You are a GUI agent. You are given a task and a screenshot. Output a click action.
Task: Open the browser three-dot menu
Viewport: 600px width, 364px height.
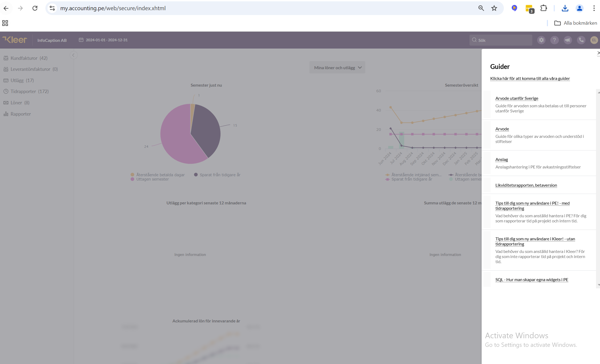tap(594, 8)
